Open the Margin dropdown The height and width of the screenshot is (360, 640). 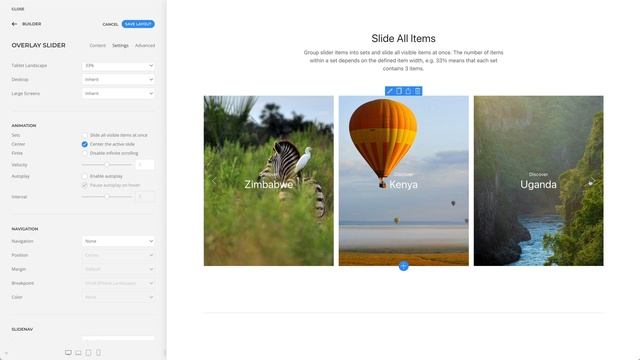(x=118, y=269)
